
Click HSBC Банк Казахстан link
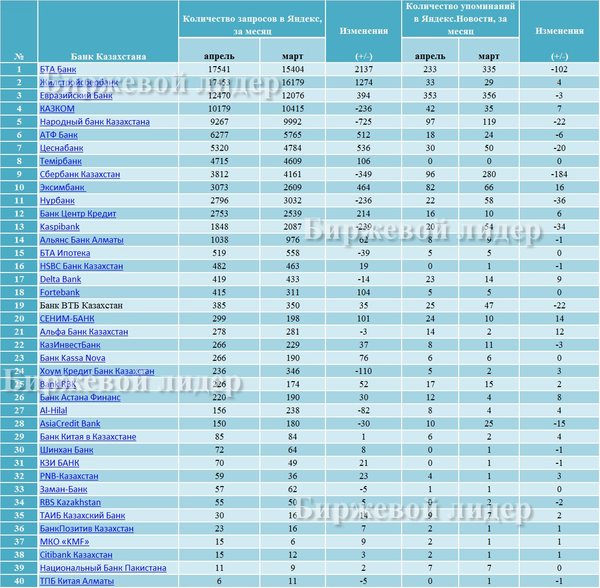click(82, 266)
